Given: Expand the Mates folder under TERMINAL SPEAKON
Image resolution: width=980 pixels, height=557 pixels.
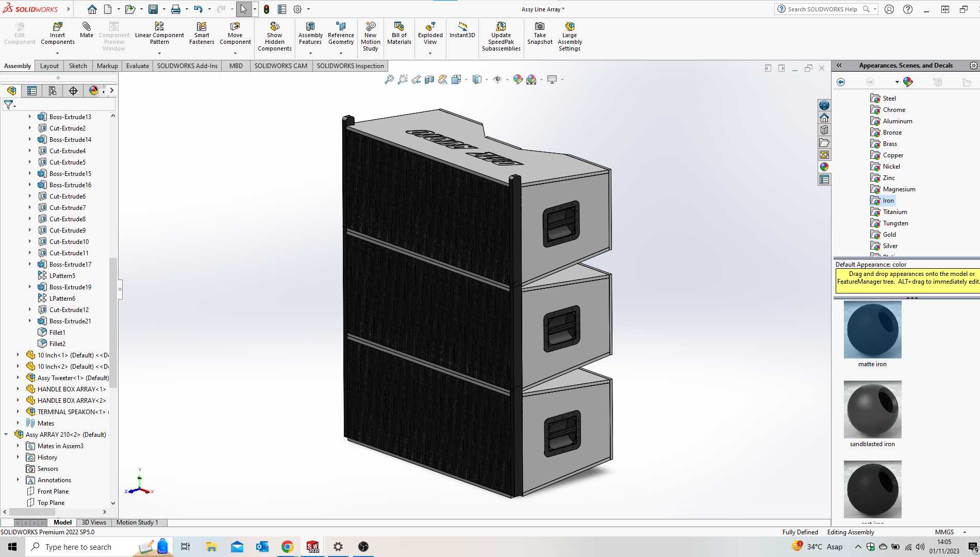Looking at the screenshot, I should click(18, 423).
